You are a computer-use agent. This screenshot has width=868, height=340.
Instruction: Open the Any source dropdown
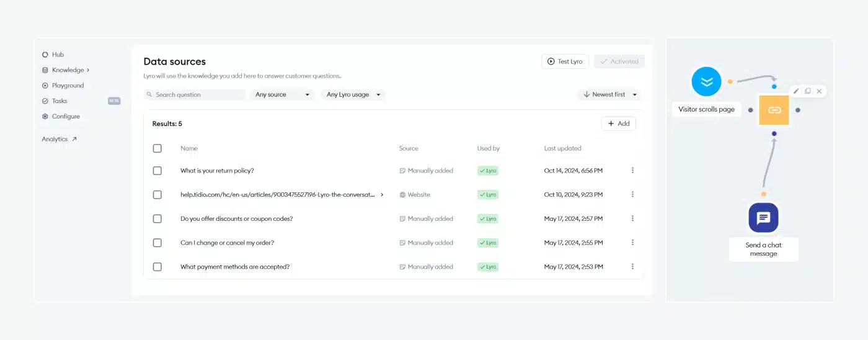pyautogui.click(x=282, y=95)
